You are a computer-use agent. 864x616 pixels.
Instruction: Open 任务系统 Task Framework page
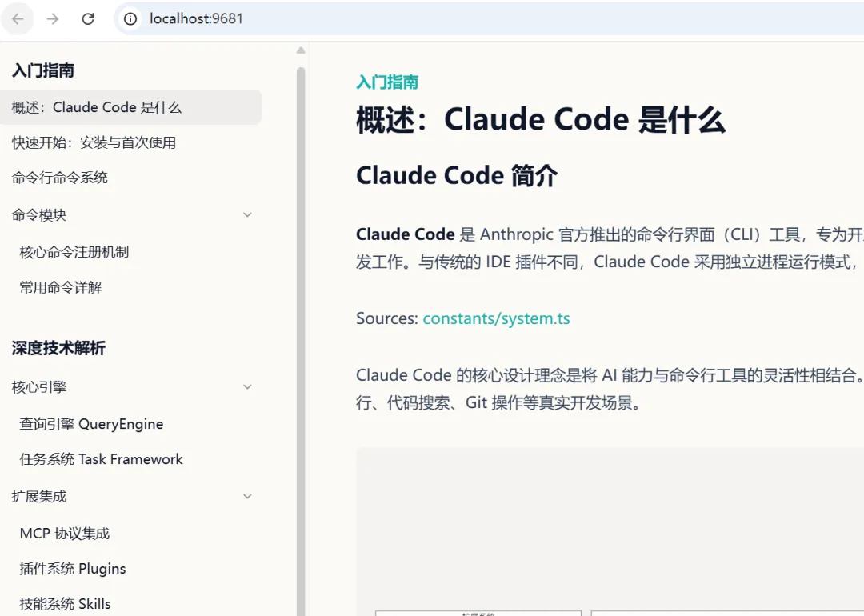coord(101,459)
